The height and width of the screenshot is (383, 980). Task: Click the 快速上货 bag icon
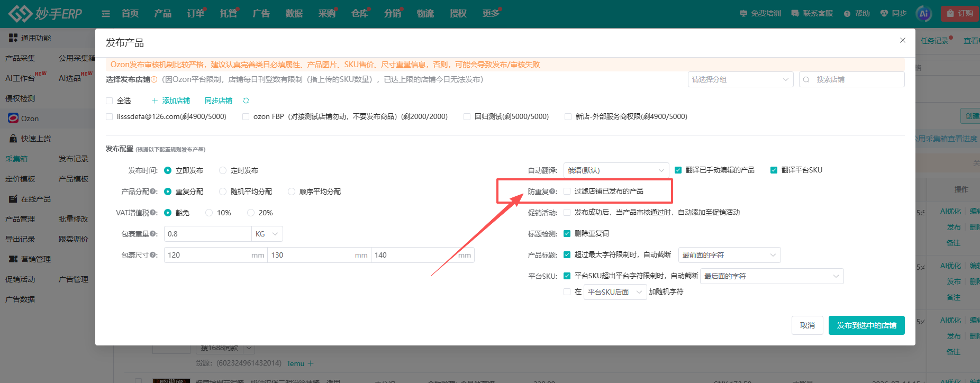pos(13,139)
